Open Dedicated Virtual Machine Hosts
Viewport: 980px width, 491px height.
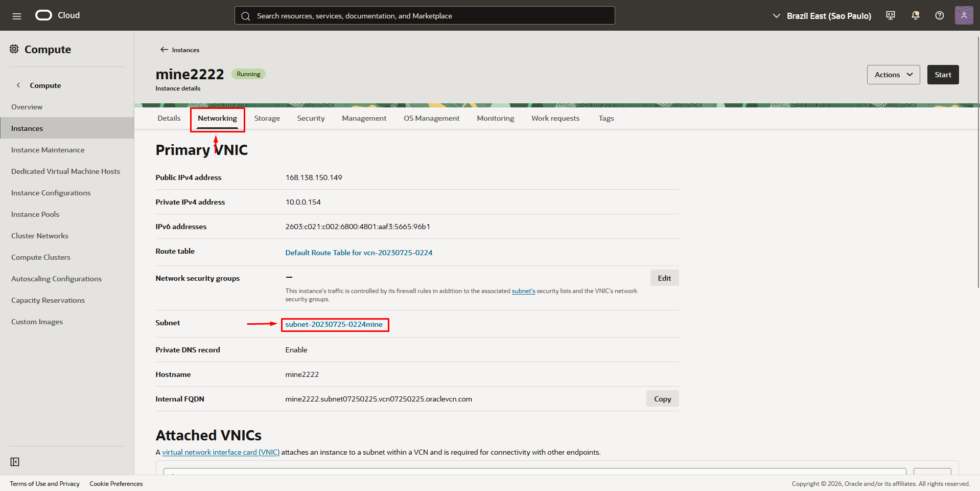tap(67, 171)
